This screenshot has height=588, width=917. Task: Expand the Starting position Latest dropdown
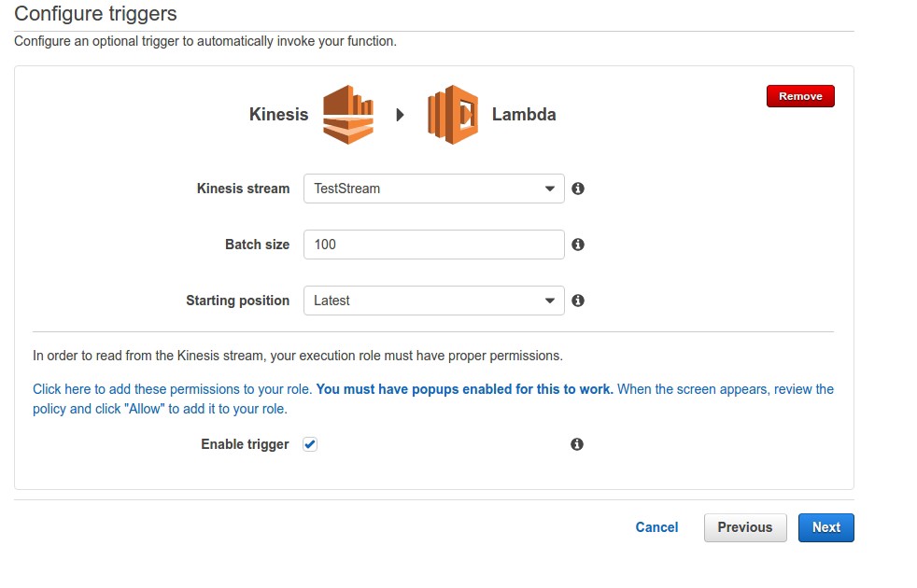[433, 301]
